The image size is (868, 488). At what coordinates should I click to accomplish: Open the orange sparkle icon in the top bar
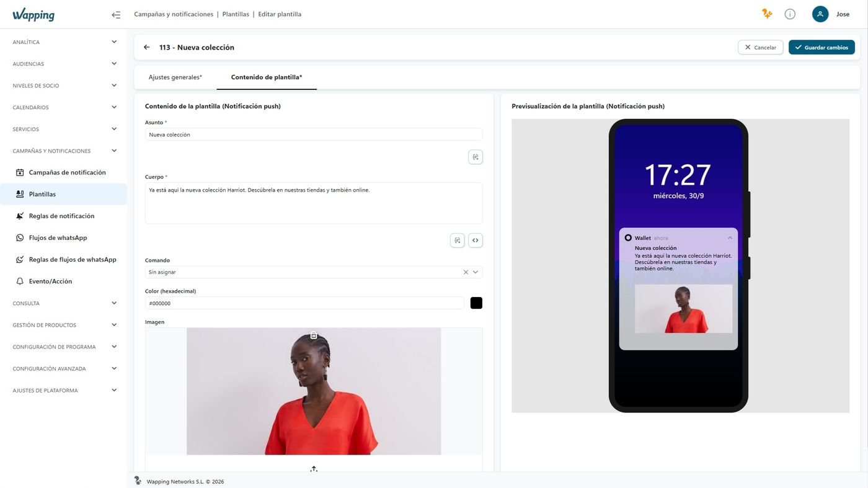point(767,14)
